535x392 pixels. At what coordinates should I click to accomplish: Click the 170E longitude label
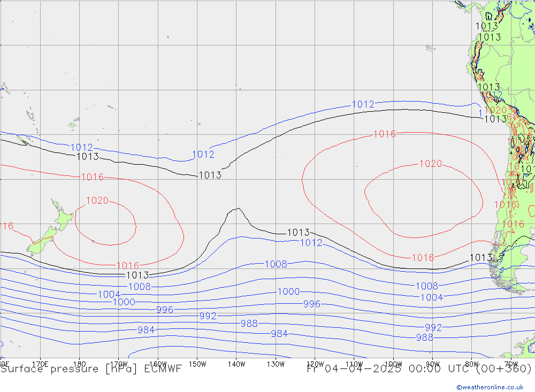point(40,364)
